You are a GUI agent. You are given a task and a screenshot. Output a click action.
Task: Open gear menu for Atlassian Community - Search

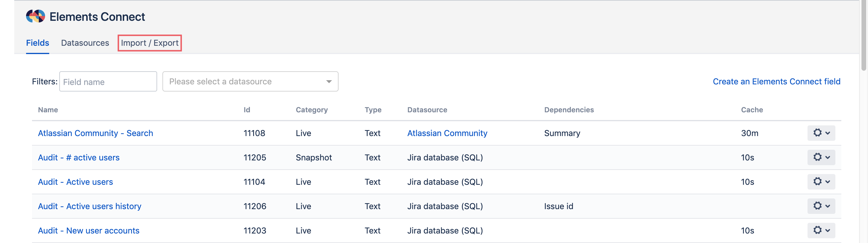821,133
